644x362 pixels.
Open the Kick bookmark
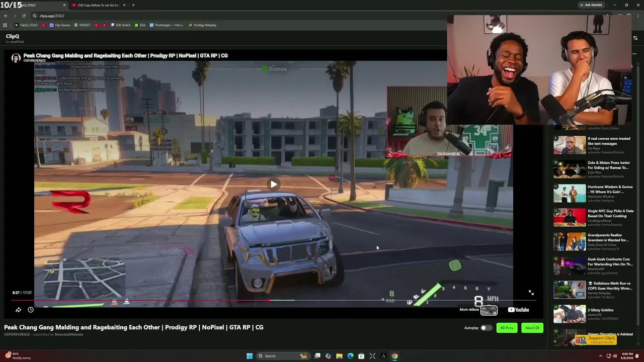140,25
